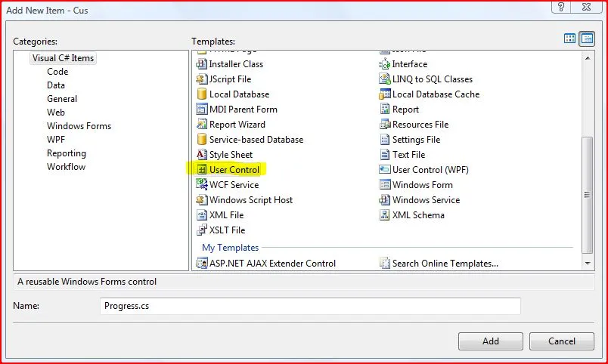This screenshot has height=364, width=608.
Task: Click the Name field containing Progress.cs
Action: coord(310,306)
